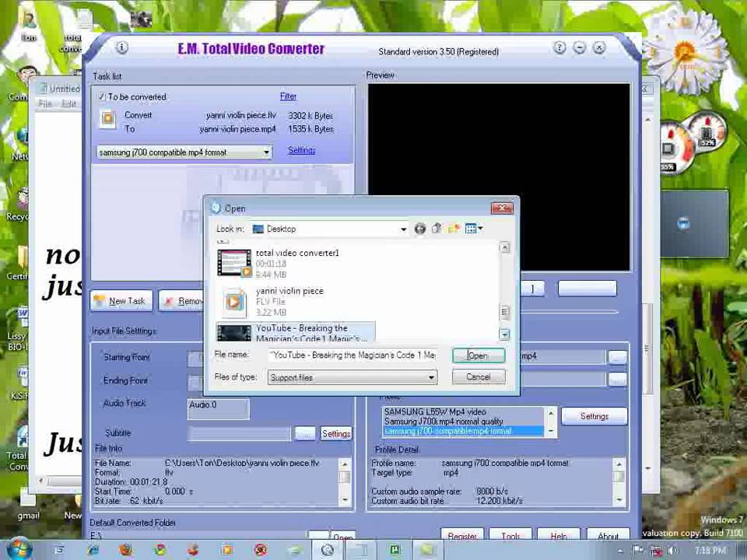Open the question mark help icon in converter title bar
The height and width of the screenshot is (560, 747).
pyautogui.click(x=559, y=47)
